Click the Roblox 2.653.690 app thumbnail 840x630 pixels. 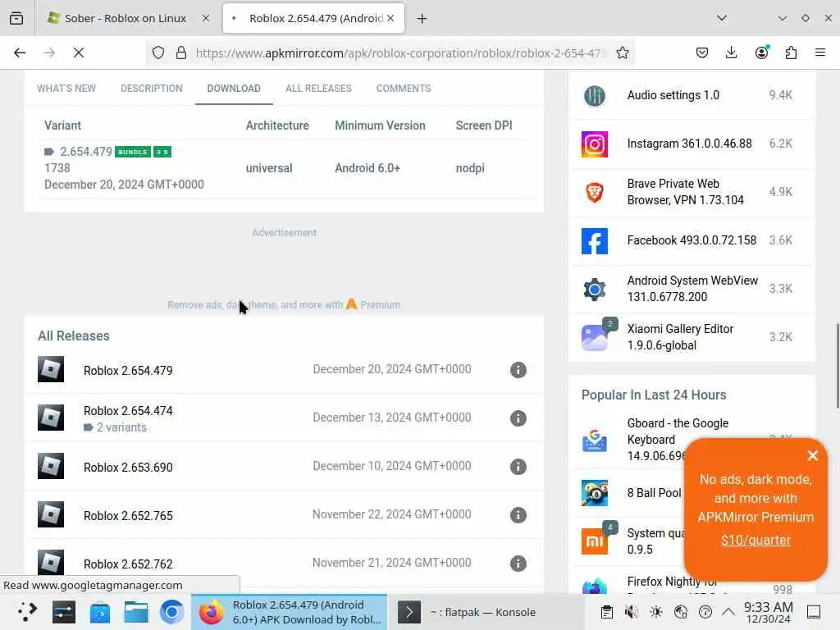pyautogui.click(x=51, y=466)
